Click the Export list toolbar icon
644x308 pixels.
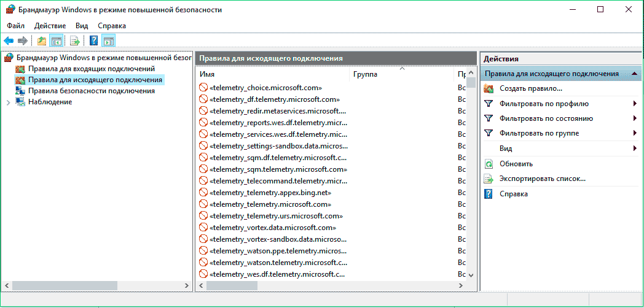tap(75, 40)
